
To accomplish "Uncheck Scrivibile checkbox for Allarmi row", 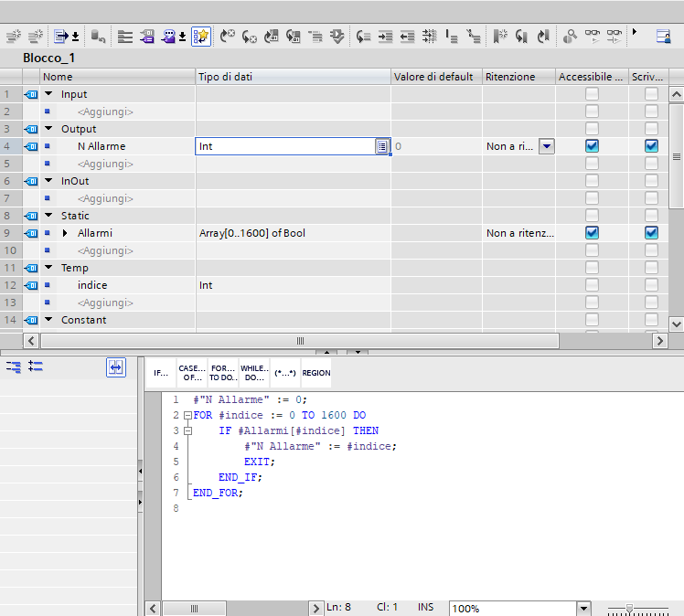I will [651, 233].
